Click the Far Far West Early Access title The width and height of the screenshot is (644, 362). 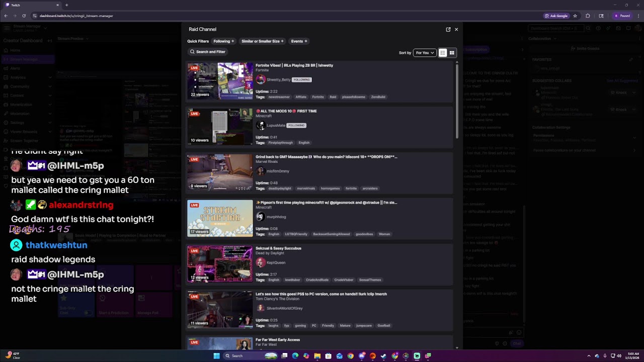pyautogui.click(x=278, y=340)
